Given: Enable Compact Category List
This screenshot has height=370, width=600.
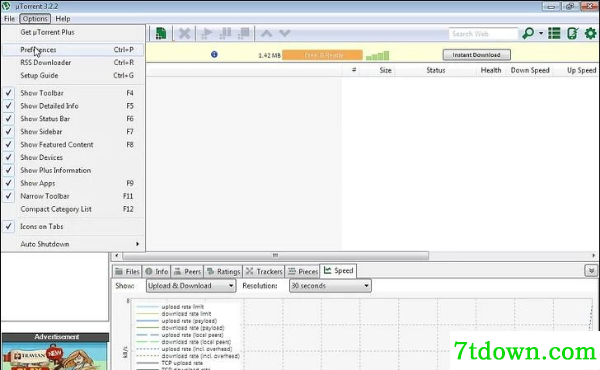Looking at the screenshot, I should click(73, 209).
